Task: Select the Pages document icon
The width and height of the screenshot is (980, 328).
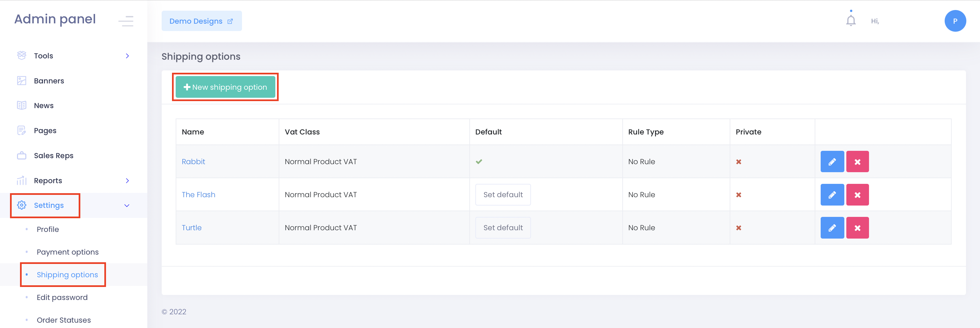Action: [x=22, y=130]
